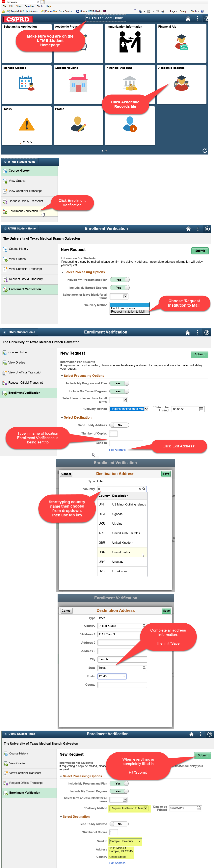214x868 pixels.
Task: Open the Profile person-with-pencil icon
Action: coord(78,124)
